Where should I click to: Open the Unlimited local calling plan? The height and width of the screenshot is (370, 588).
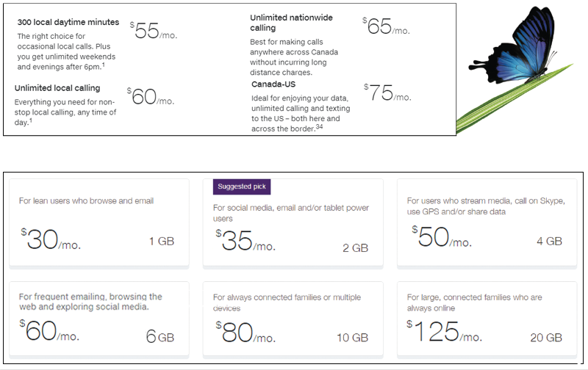click(57, 88)
